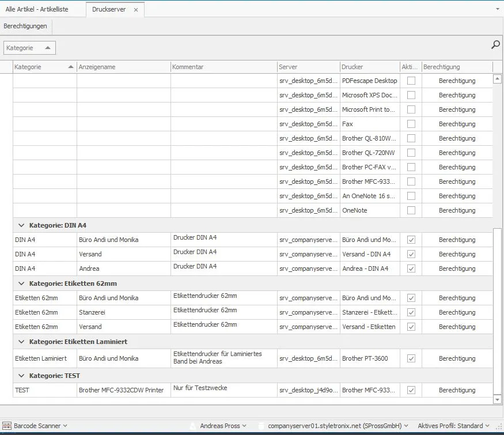Click Berechtigung for the Fax row
Screen dimensions: 504x435
(457, 124)
